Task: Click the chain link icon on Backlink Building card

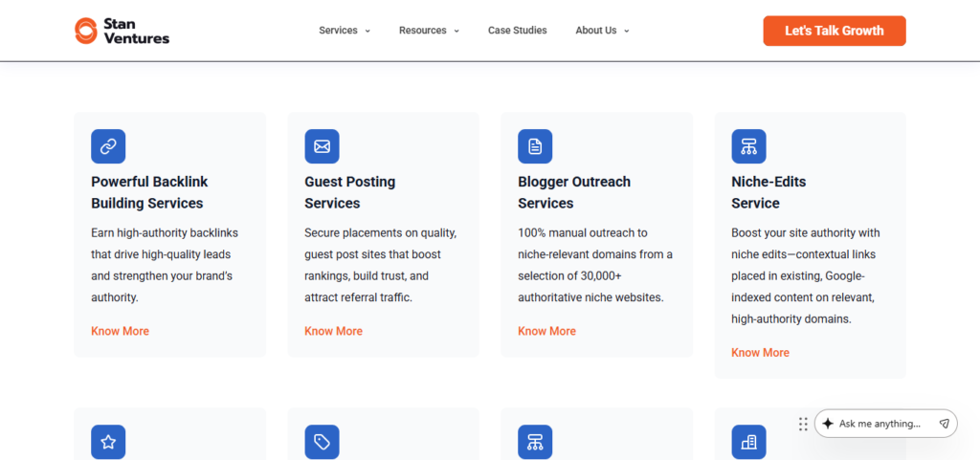Action: coord(108,146)
